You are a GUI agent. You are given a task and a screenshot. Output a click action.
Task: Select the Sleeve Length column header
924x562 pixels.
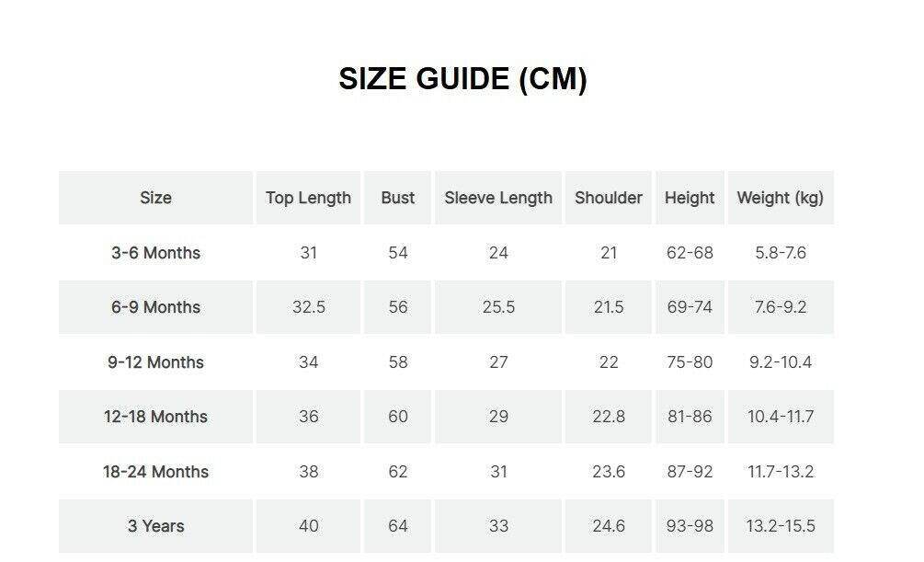tap(498, 198)
